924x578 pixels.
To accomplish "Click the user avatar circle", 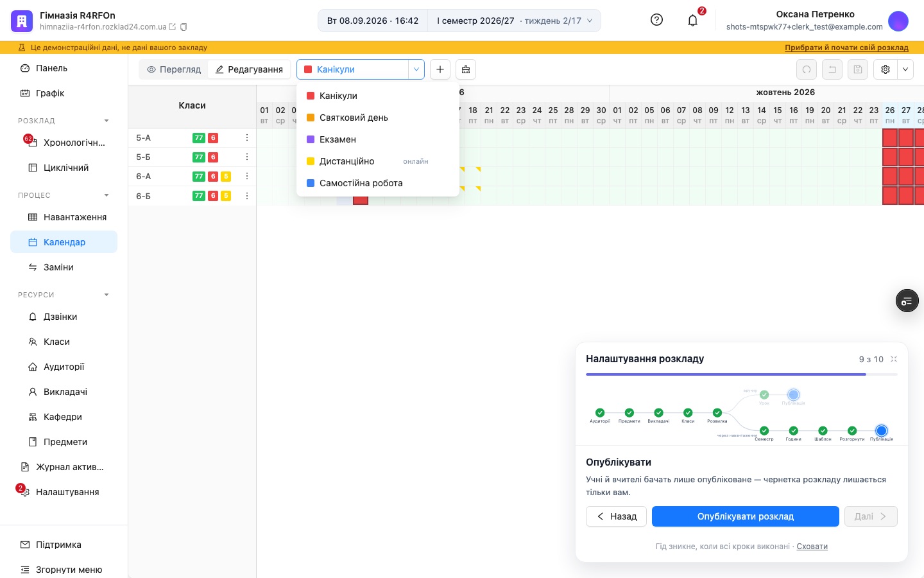I will click(898, 21).
